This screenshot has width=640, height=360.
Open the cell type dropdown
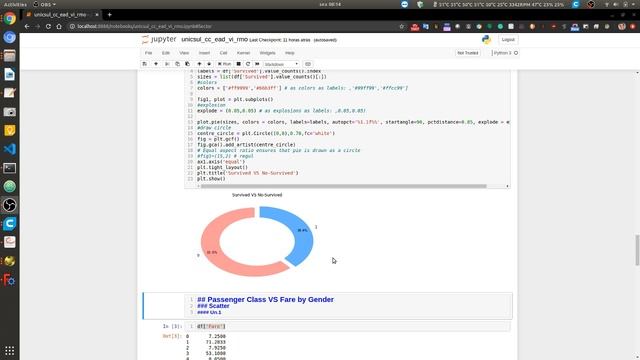point(281,64)
